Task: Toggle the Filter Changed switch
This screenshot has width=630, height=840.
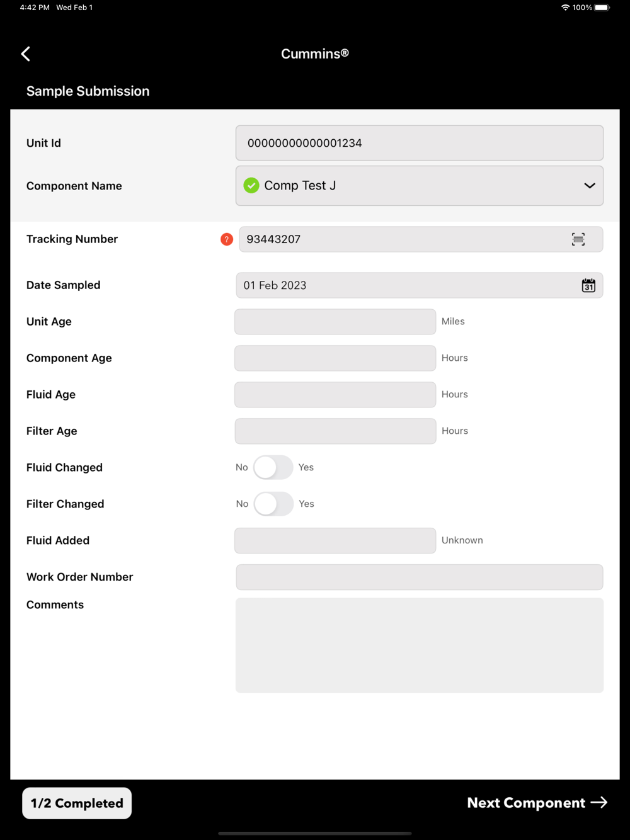Action: (273, 504)
